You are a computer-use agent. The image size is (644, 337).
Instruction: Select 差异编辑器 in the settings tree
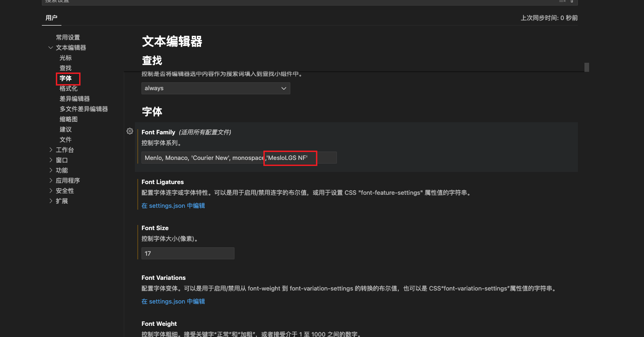[74, 99]
